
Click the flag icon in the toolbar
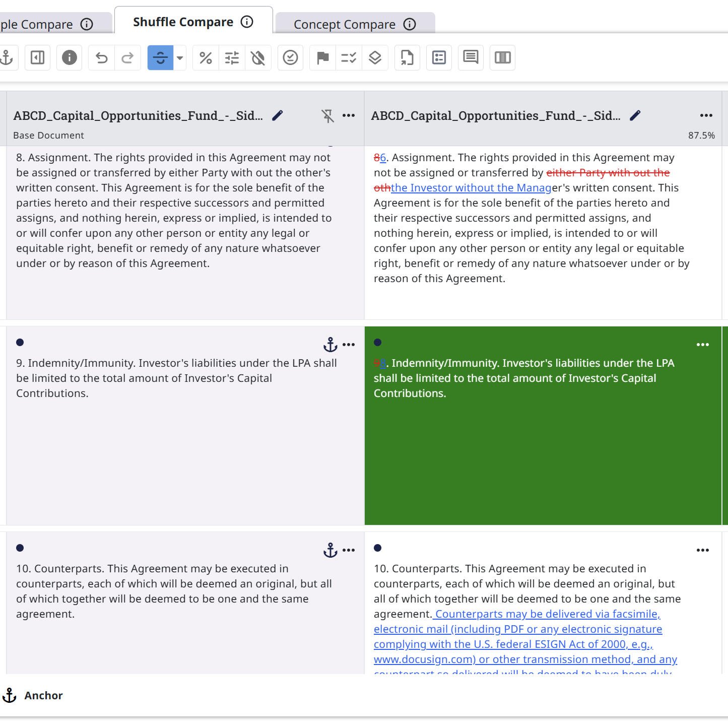(323, 58)
